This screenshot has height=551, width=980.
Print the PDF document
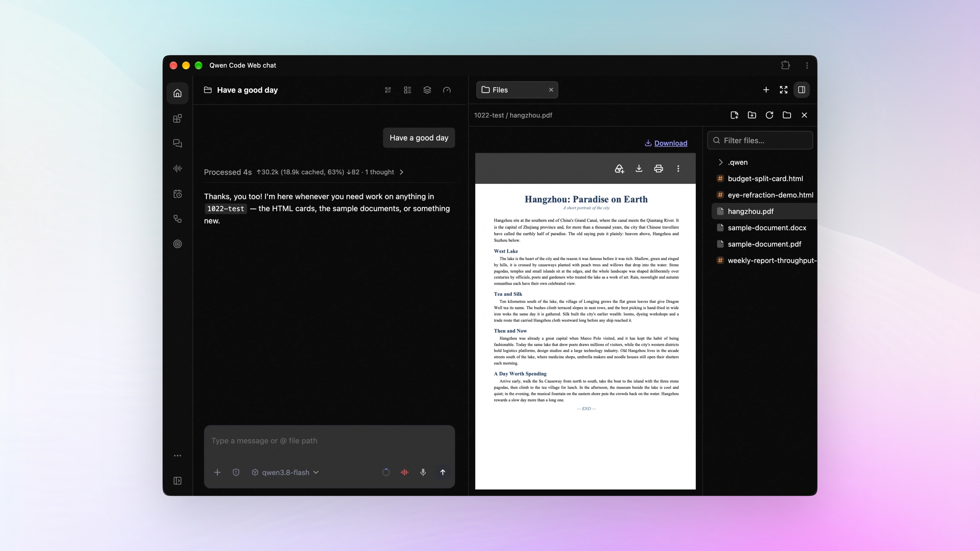click(659, 168)
